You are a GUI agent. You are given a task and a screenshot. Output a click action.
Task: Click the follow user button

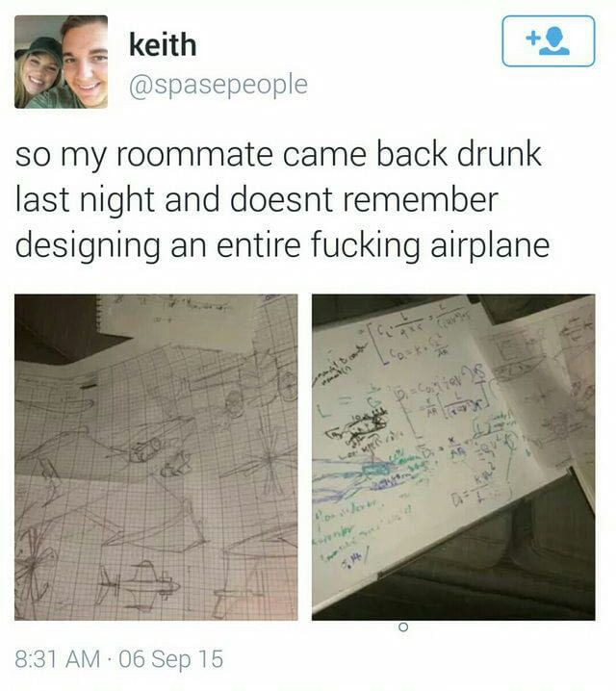pos(548,41)
